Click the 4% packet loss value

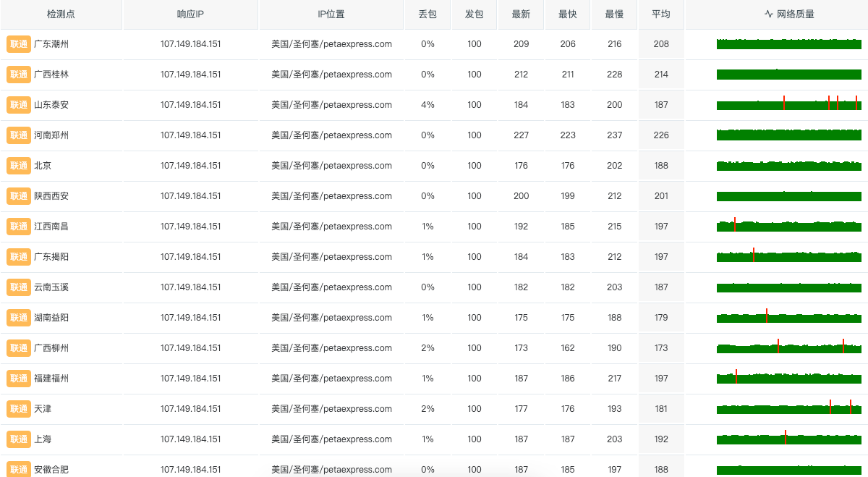coord(427,105)
